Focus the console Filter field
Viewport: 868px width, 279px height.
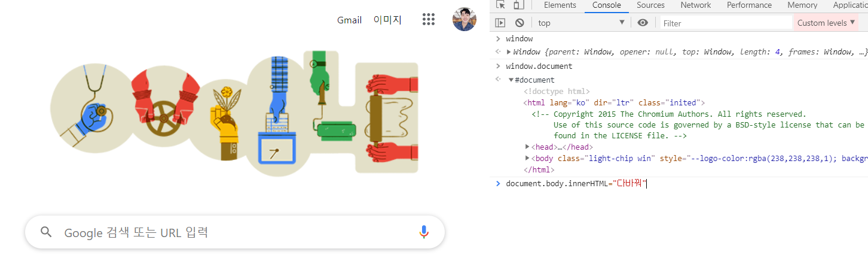725,23
